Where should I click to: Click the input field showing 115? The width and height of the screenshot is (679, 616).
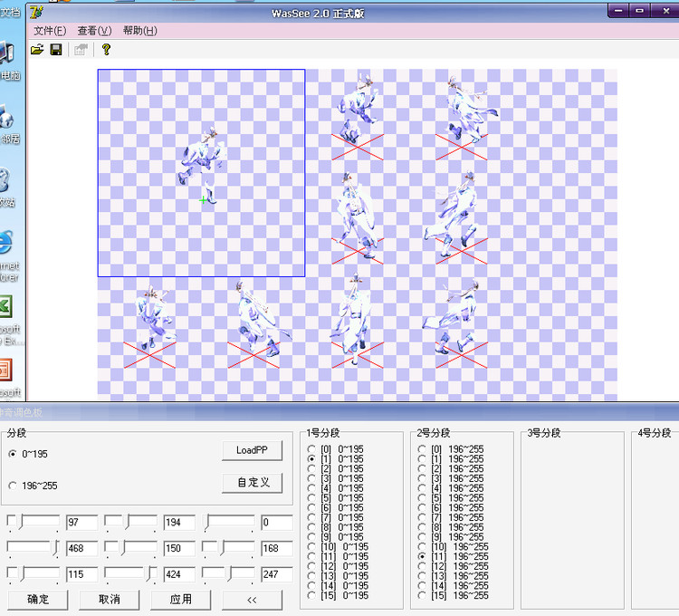[81, 574]
